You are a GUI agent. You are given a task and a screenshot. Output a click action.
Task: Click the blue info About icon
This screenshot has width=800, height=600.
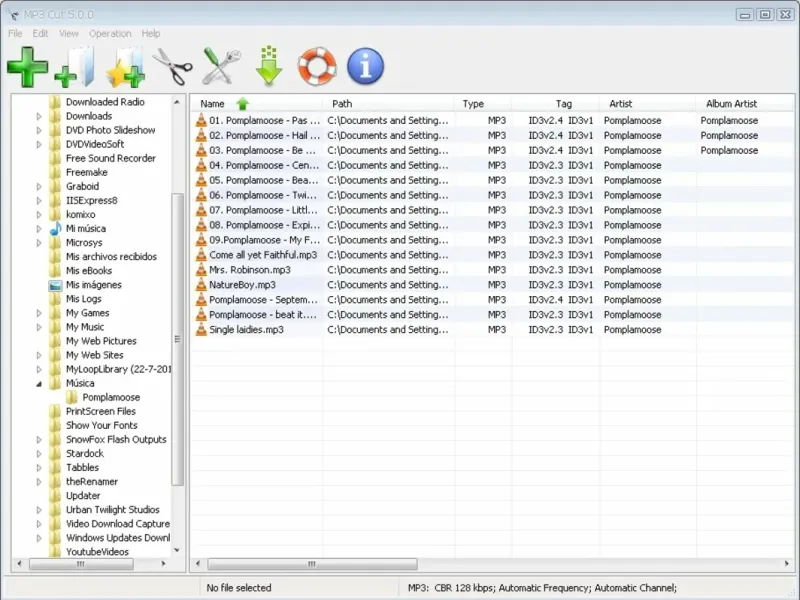click(x=365, y=66)
